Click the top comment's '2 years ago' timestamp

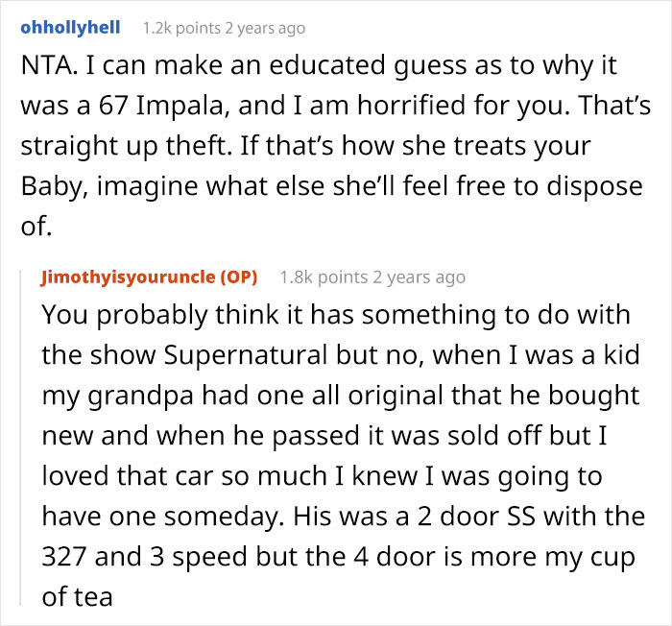[x=265, y=28]
